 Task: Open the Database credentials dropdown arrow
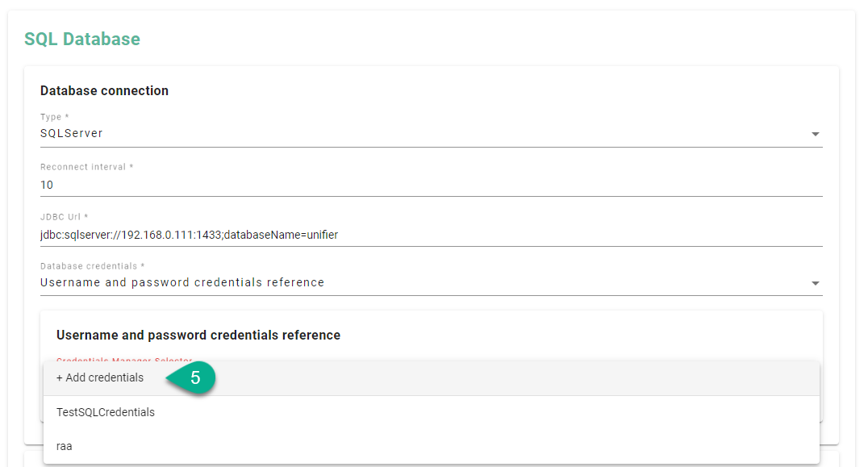[815, 283]
